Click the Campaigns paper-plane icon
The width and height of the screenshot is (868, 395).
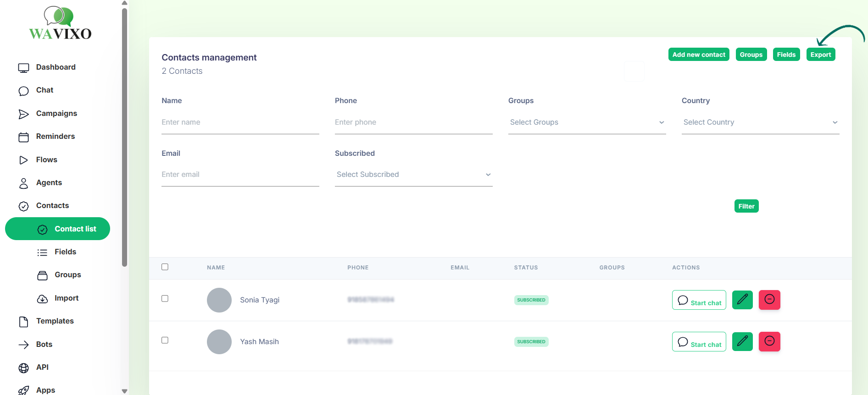(x=23, y=114)
